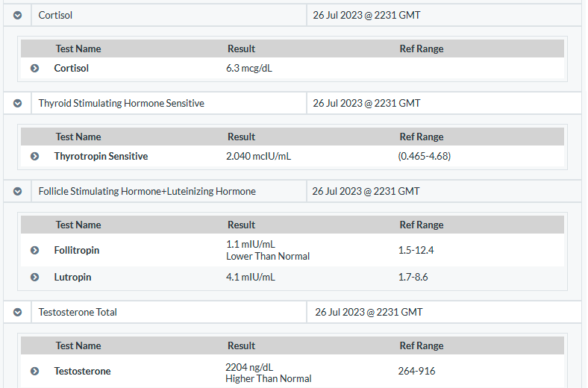The image size is (588, 388).
Task: Select the Follitropin test name
Action: pos(77,250)
